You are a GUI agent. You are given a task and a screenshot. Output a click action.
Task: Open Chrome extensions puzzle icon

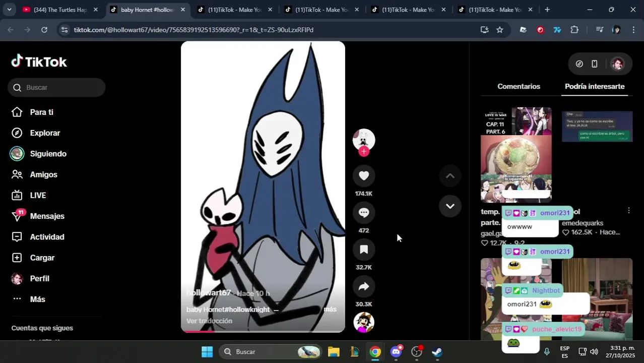[x=574, y=30]
